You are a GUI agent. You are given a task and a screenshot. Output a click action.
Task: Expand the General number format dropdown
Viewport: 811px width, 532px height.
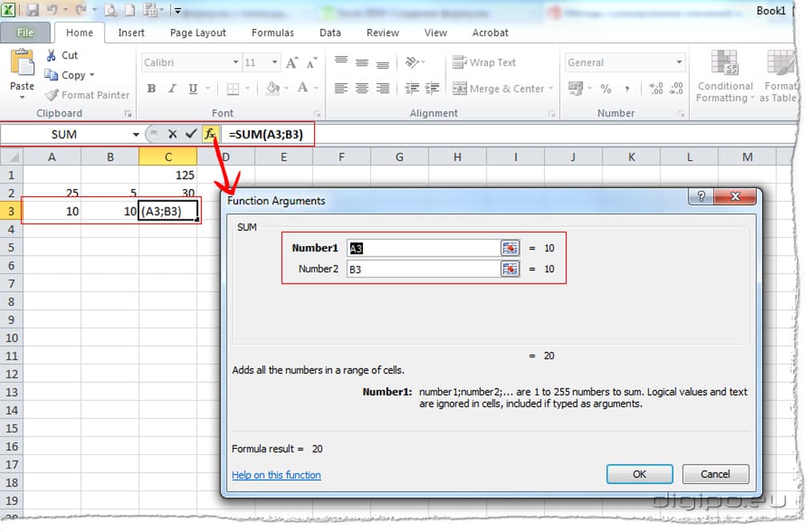679,62
